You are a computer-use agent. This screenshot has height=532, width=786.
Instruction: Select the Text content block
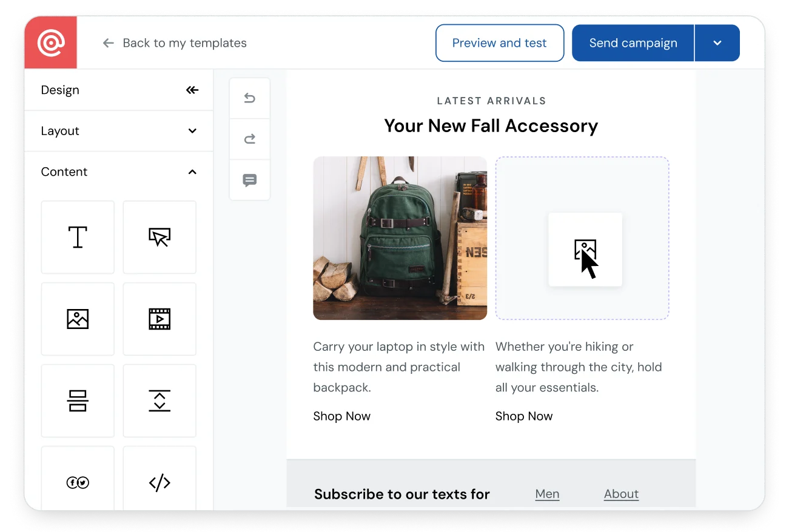pos(78,237)
